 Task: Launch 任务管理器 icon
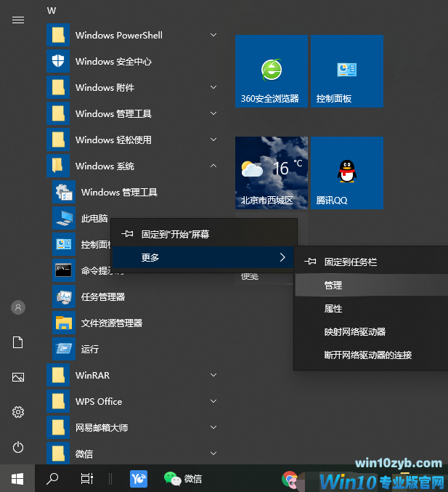click(x=64, y=297)
